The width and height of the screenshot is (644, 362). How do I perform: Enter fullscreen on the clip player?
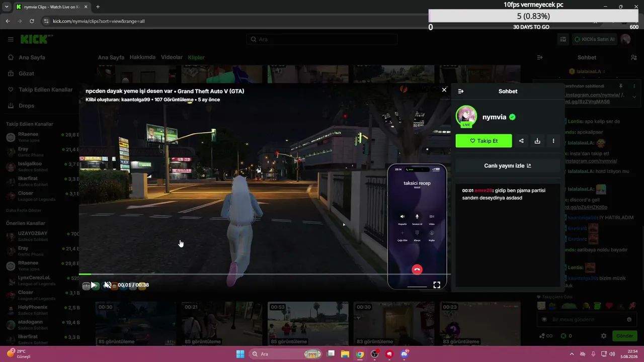(437, 285)
